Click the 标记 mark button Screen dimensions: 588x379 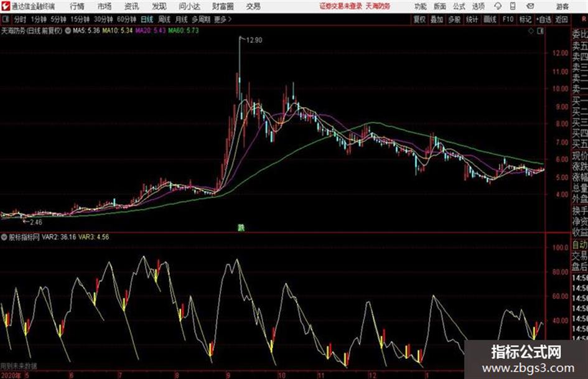pos(525,19)
